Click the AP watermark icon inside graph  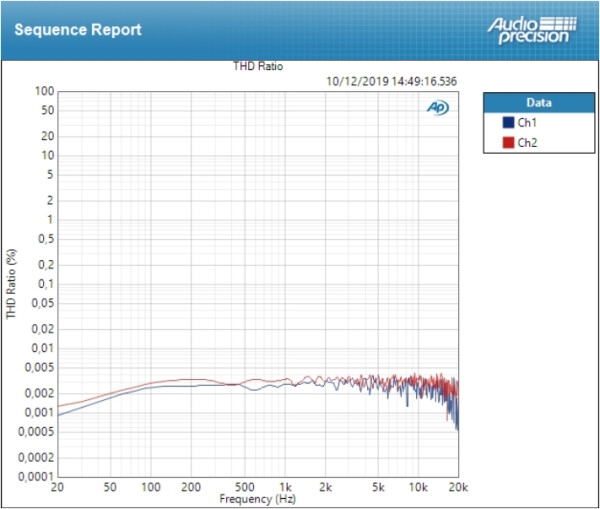pos(437,107)
